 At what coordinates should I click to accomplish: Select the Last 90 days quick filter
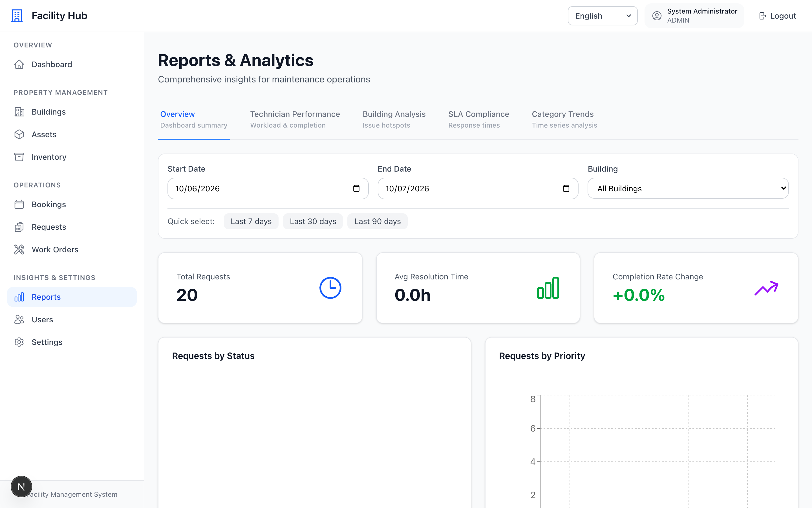(378, 221)
